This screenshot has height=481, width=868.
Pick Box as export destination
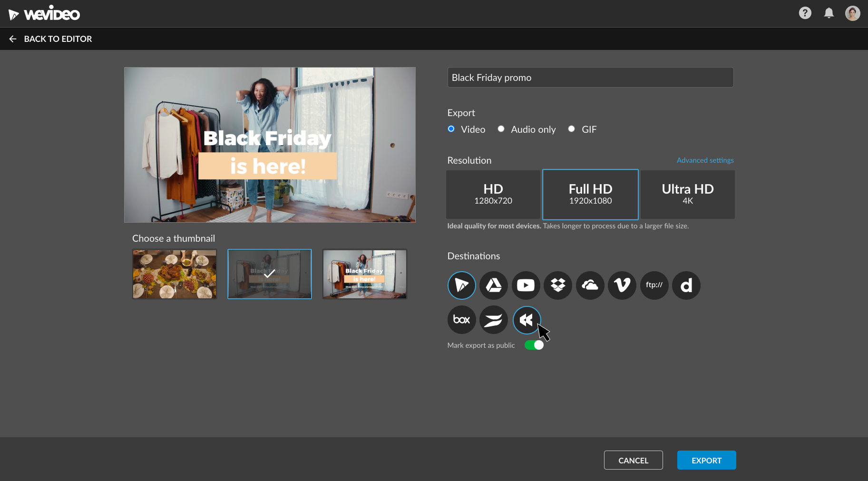(461, 320)
